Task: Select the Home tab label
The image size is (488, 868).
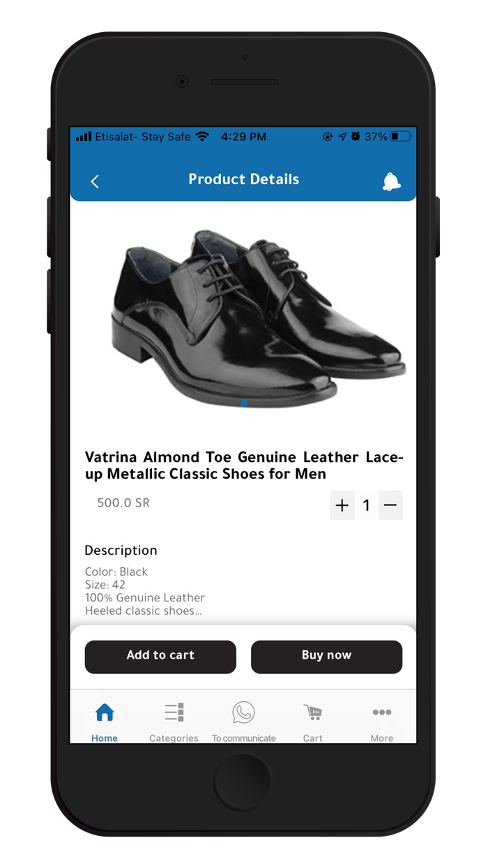Action: pyautogui.click(x=105, y=738)
